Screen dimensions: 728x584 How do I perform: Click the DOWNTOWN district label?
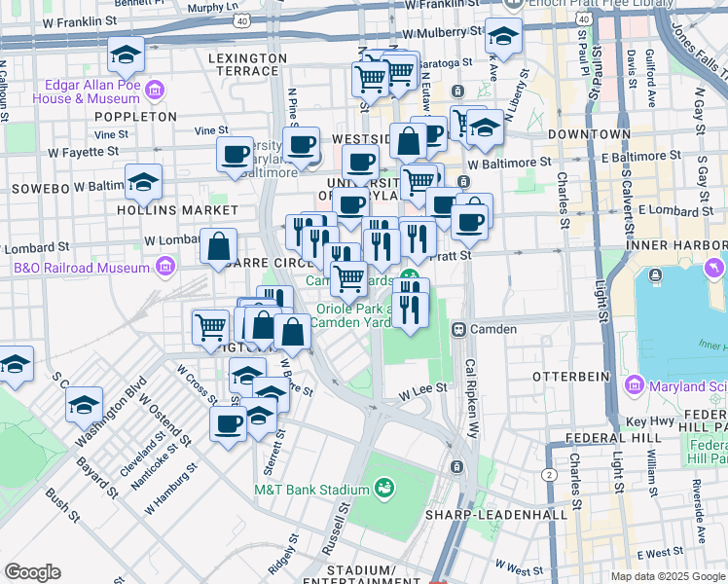(590, 134)
